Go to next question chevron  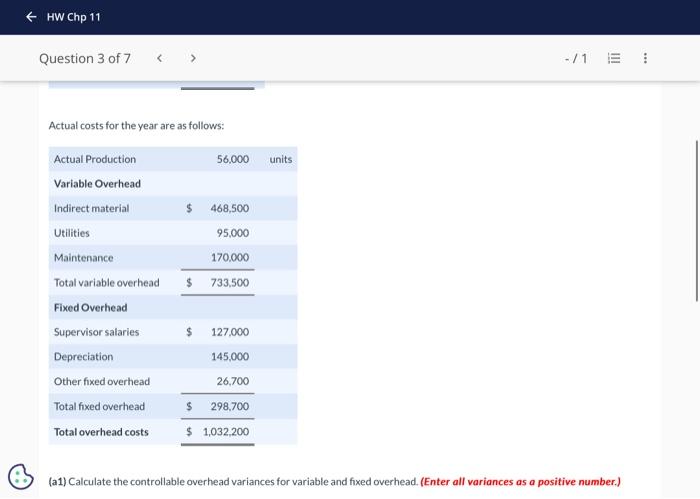pyautogui.click(x=193, y=58)
